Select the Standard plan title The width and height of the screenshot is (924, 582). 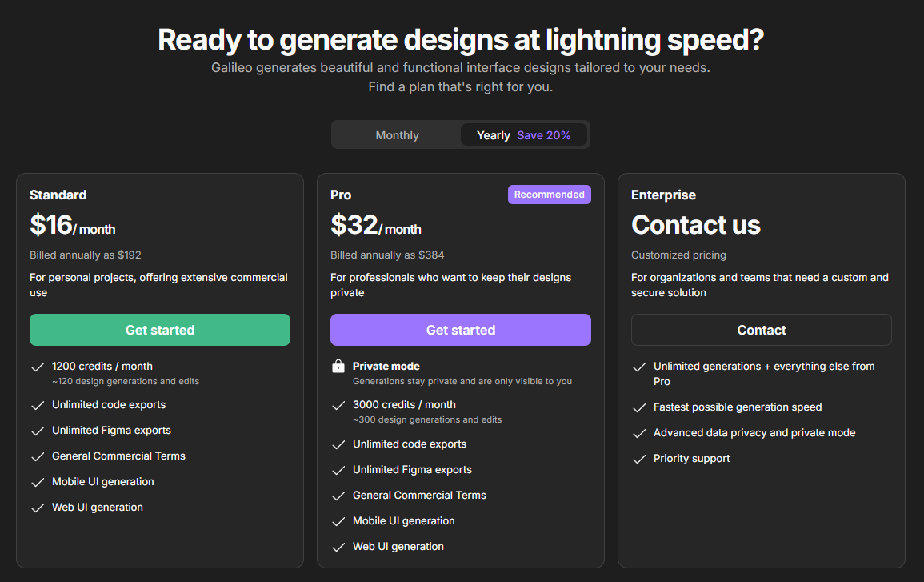[x=58, y=195]
